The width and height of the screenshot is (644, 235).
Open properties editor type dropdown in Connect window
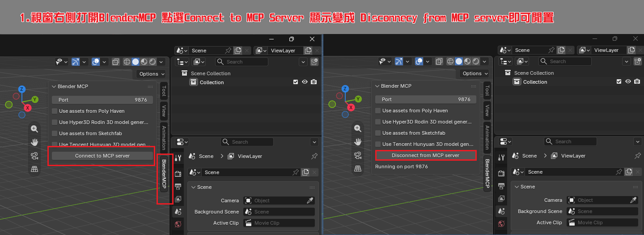[182, 142]
